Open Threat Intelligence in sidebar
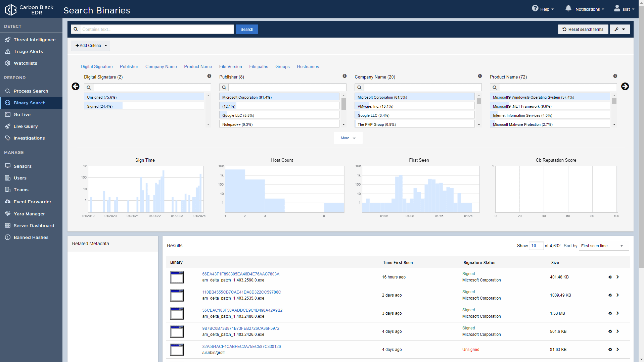Image resolution: width=644 pixels, height=362 pixels. click(x=35, y=40)
